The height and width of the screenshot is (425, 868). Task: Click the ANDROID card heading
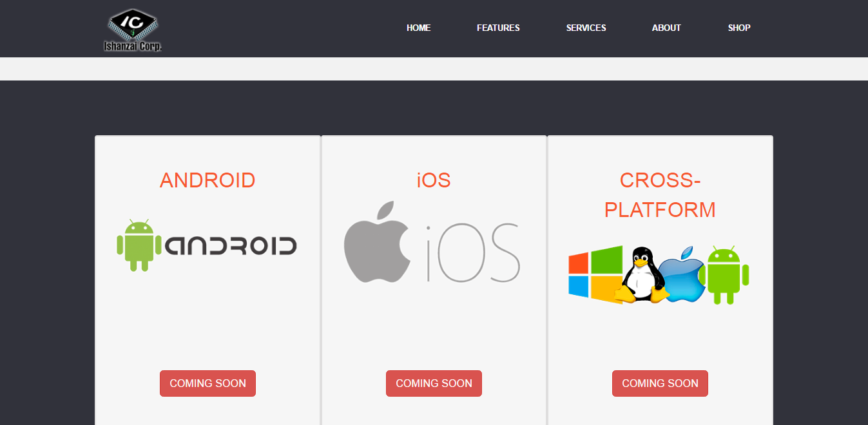(x=207, y=180)
